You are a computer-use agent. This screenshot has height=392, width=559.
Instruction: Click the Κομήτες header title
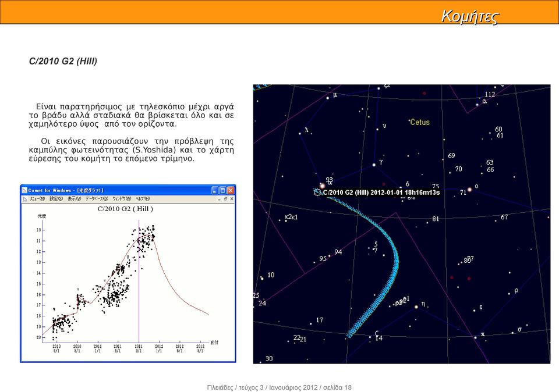coord(469,16)
